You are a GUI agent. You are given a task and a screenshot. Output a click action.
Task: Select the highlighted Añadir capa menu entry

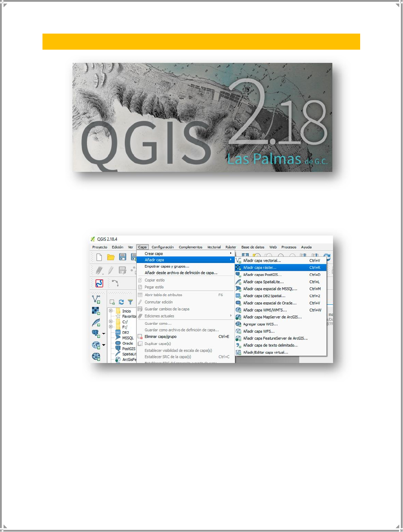click(186, 260)
